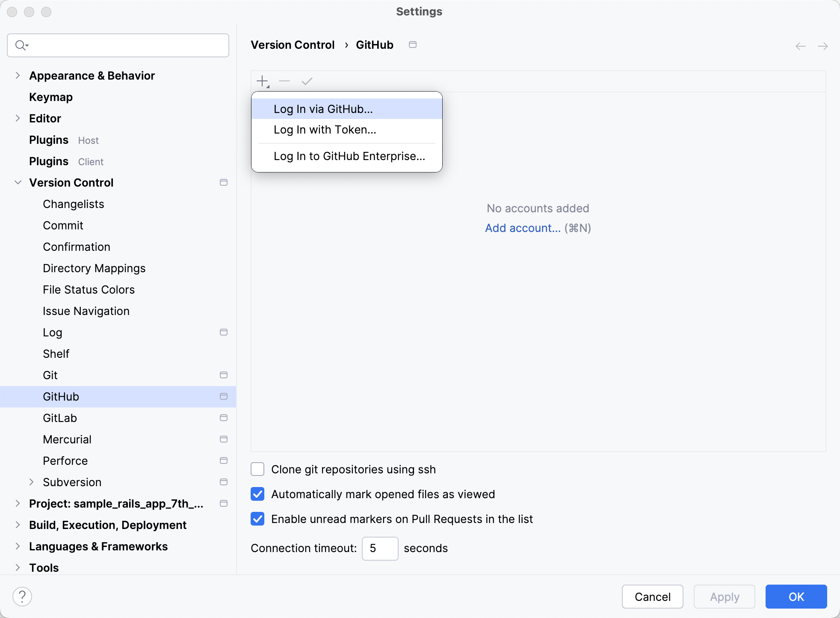Disable automatically marking opened files as viewed
Image resolution: width=840 pixels, height=618 pixels.
tap(257, 494)
